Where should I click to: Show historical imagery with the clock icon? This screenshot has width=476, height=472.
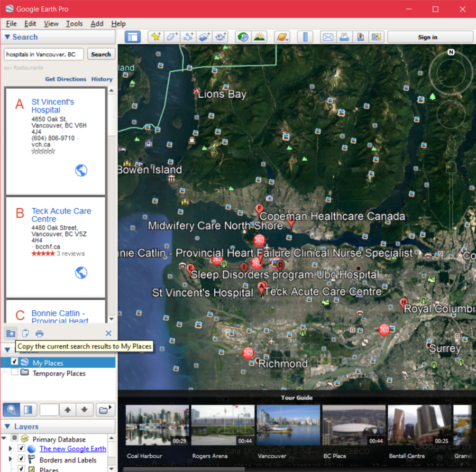coord(242,36)
